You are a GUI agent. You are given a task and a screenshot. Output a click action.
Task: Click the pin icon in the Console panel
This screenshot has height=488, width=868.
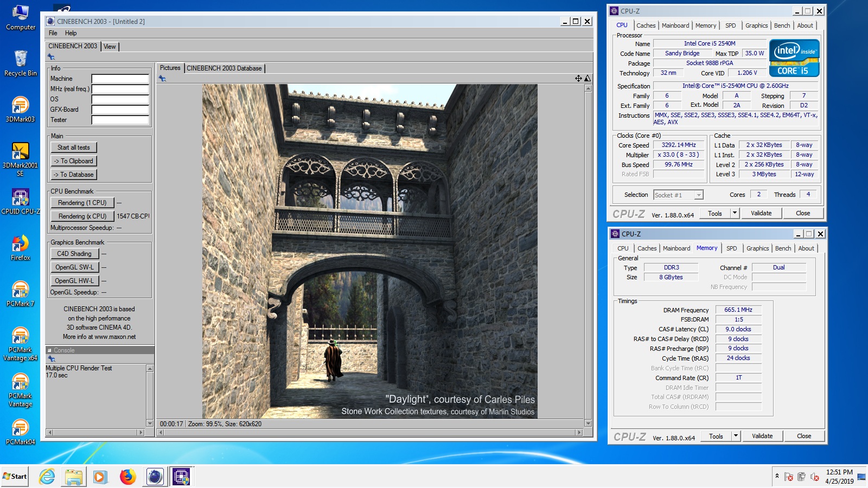coord(52,359)
